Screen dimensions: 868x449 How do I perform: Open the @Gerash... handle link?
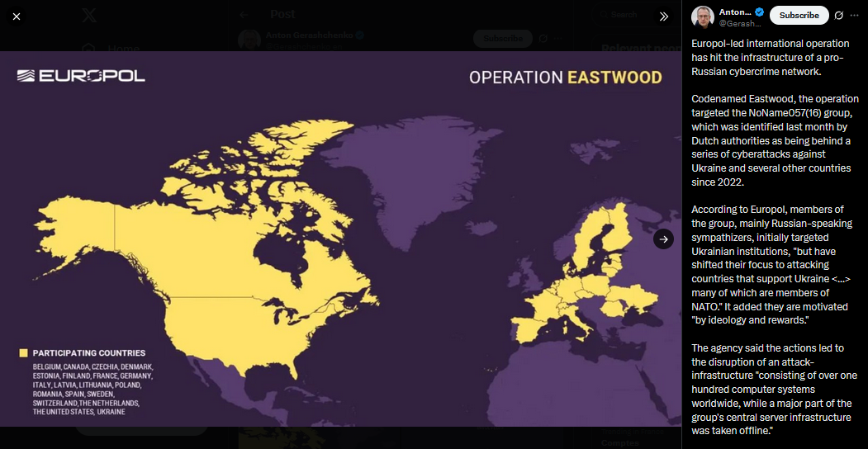click(741, 23)
